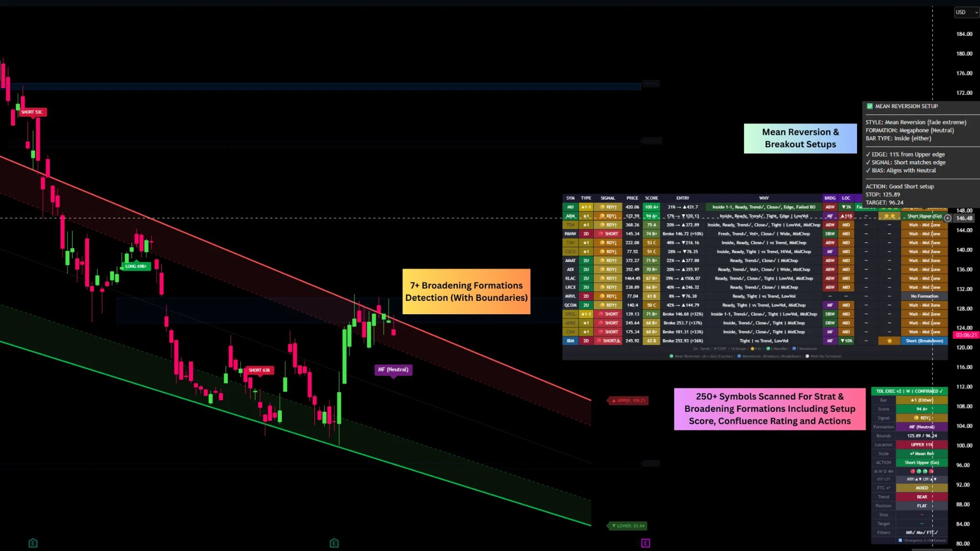Click the gold star icon on the IBM row
Image resolution: width=980 pixels, height=551 pixels.
click(x=889, y=341)
